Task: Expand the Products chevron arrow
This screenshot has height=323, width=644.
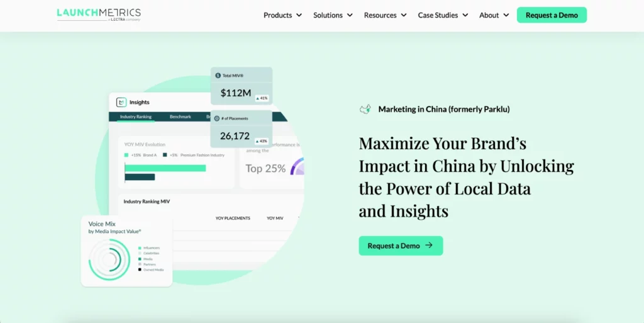Action: pos(299,15)
